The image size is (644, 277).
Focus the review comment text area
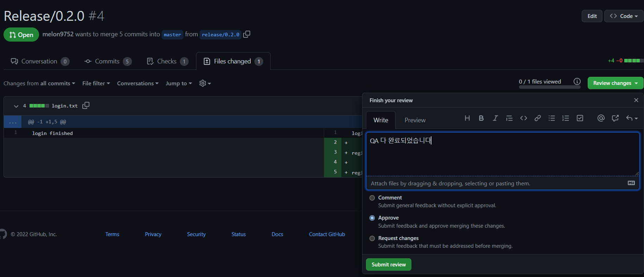[503, 154]
